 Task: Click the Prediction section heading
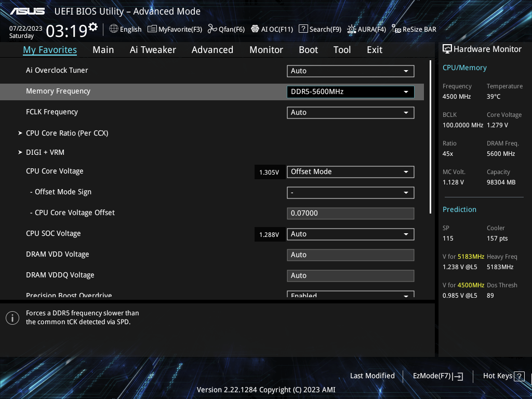tap(459, 210)
